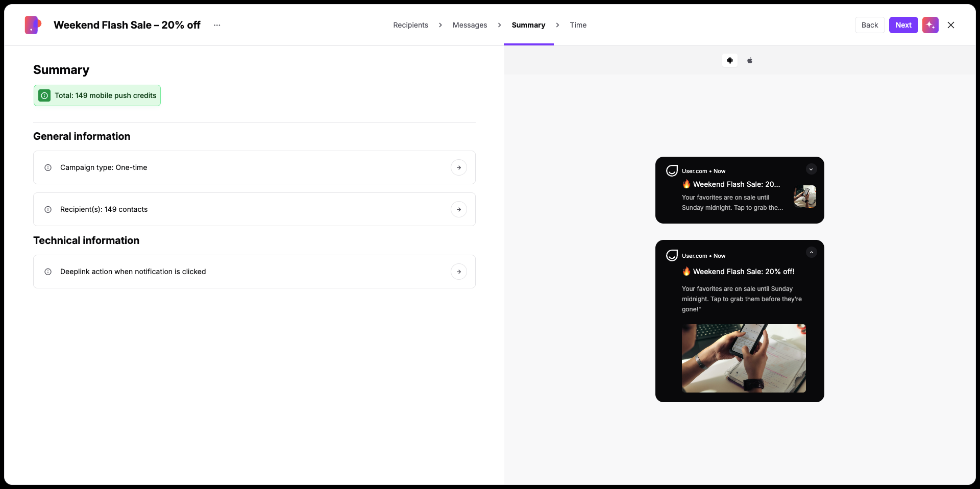Click the Back button
Screen dimensions: 980x489
point(870,25)
